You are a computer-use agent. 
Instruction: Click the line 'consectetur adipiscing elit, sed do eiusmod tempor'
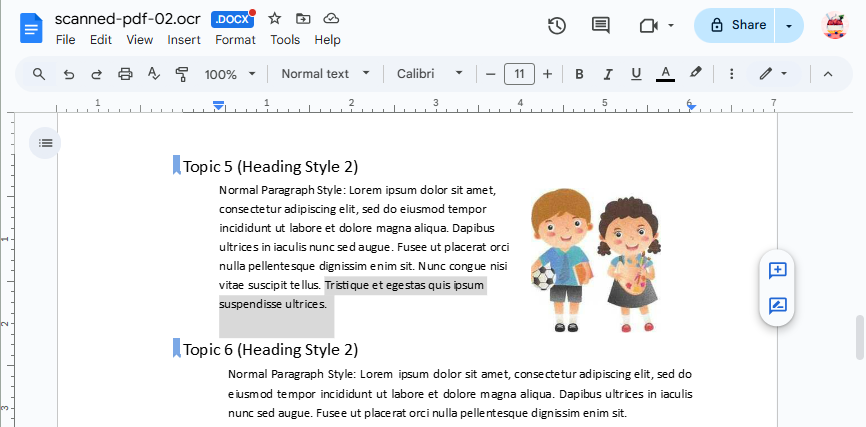(x=353, y=209)
